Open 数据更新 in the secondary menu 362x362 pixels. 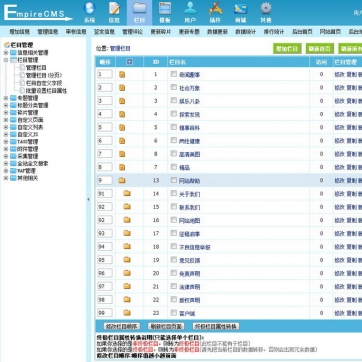(x=217, y=32)
